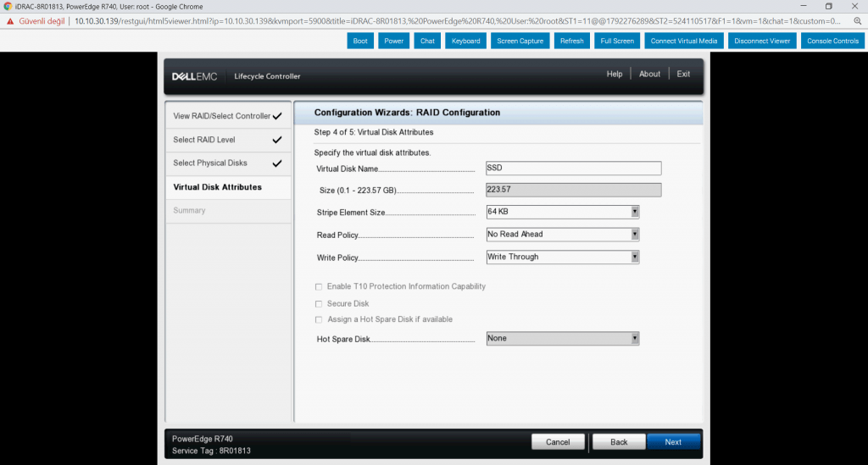Expand the Stripe Element Size dropdown

point(562,212)
